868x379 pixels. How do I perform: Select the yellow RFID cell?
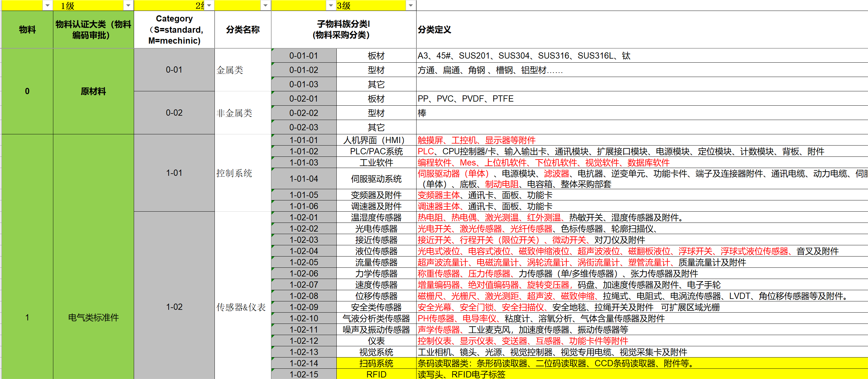point(376,374)
